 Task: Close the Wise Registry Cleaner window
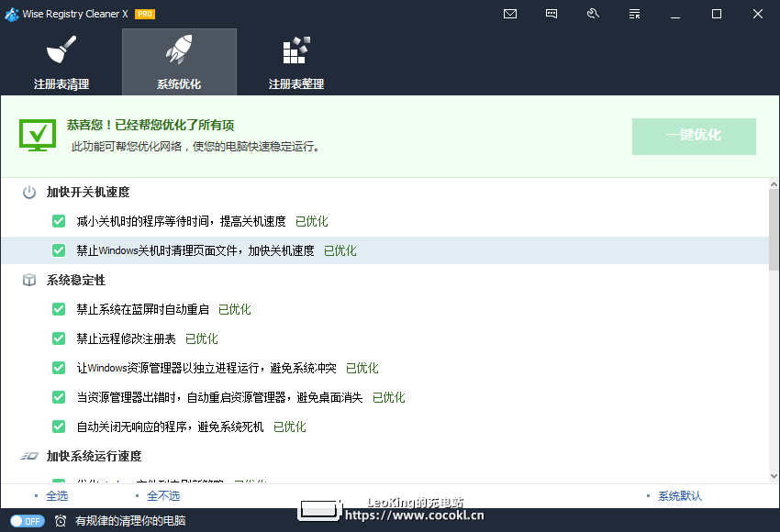(x=758, y=14)
